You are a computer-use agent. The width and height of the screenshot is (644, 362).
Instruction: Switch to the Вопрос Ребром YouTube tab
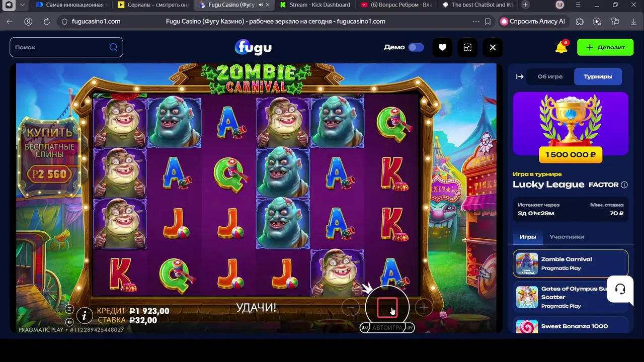396,5
